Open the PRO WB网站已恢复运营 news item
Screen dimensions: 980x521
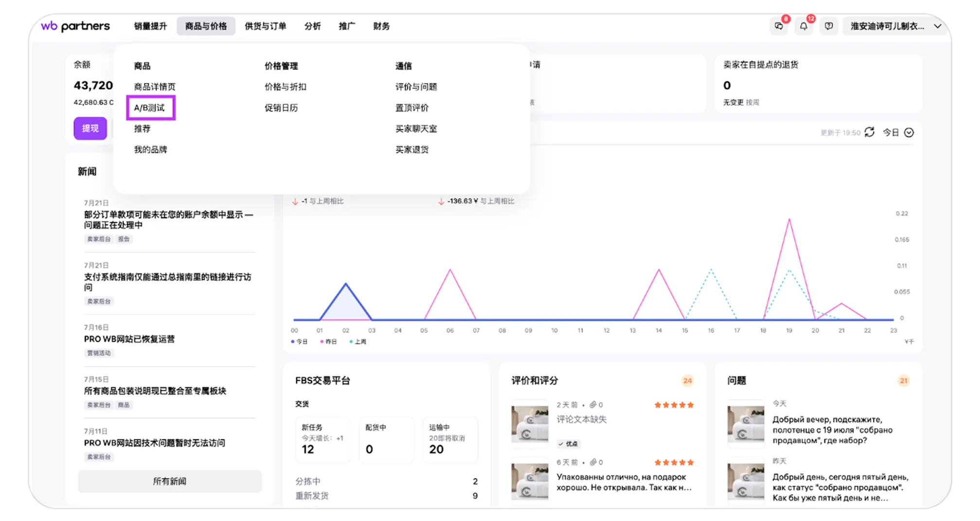[x=129, y=339]
